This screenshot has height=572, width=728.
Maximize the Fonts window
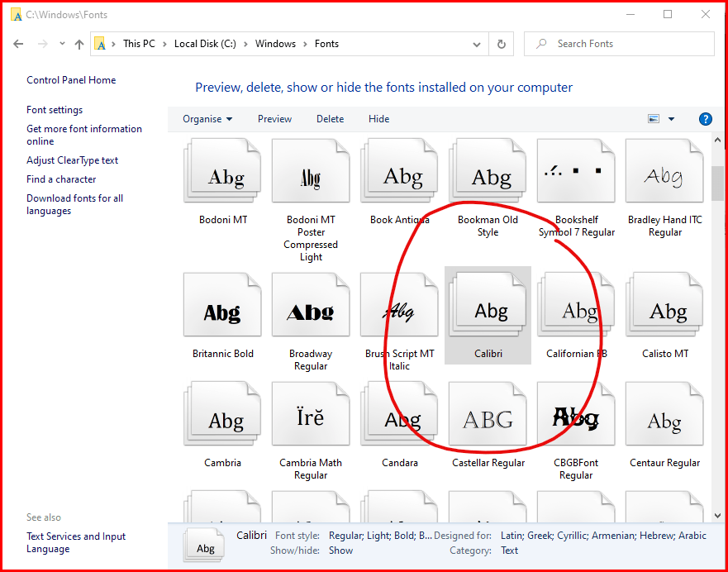click(x=668, y=14)
